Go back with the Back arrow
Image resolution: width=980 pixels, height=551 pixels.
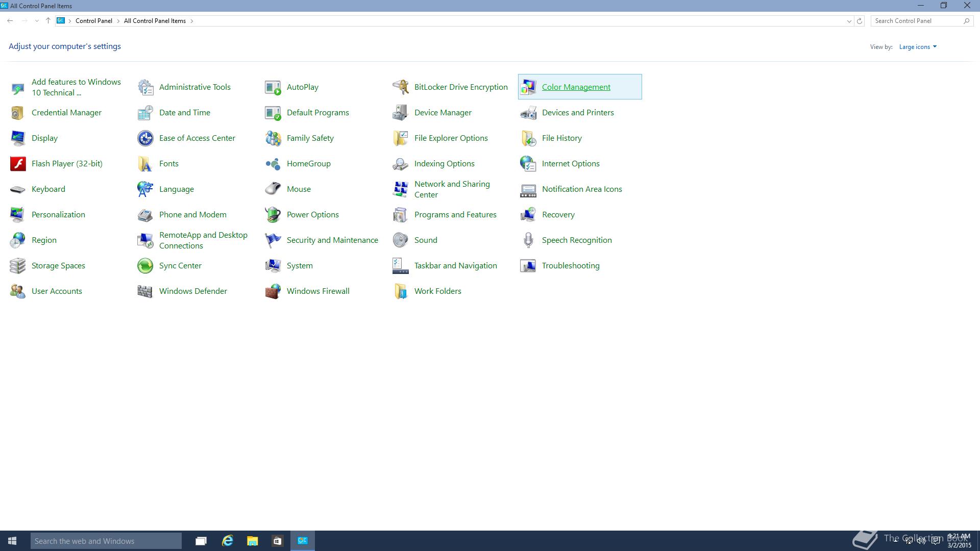pyautogui.click(x=10, y=21)
